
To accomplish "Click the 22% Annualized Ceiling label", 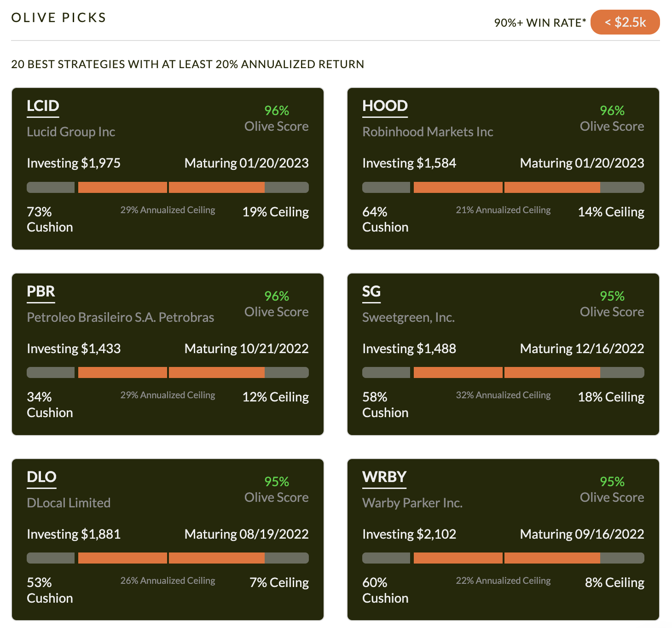I will coord(503,581).
